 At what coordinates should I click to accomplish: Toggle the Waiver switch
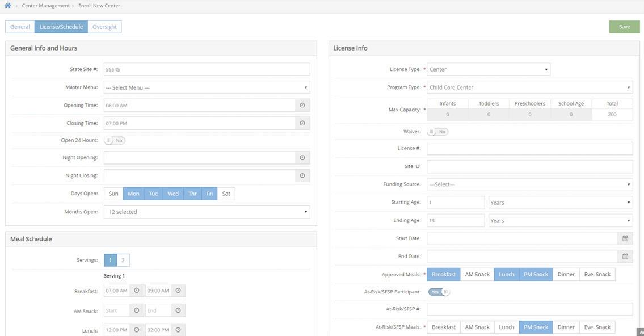click(x=437, y=132)
